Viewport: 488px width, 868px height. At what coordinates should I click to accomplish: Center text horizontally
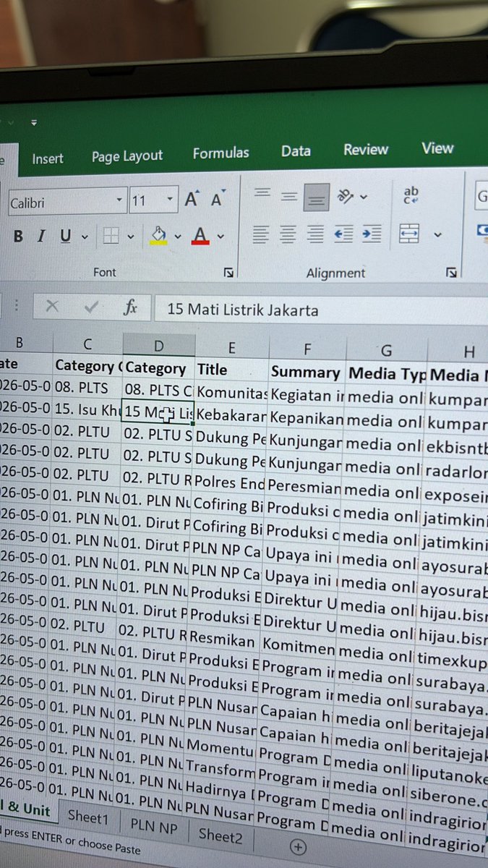point(288,234)
